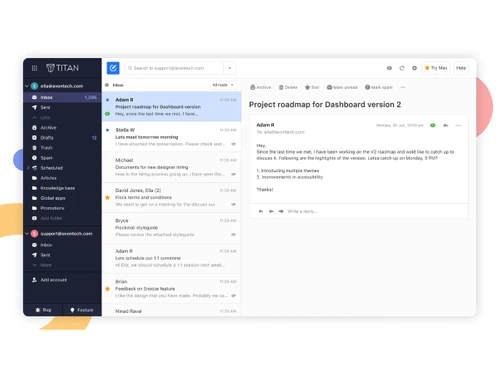Expand the Scheduled folder arrow
Image resolution: width=500 pixels, height=375 pixels.
point(28,168)
